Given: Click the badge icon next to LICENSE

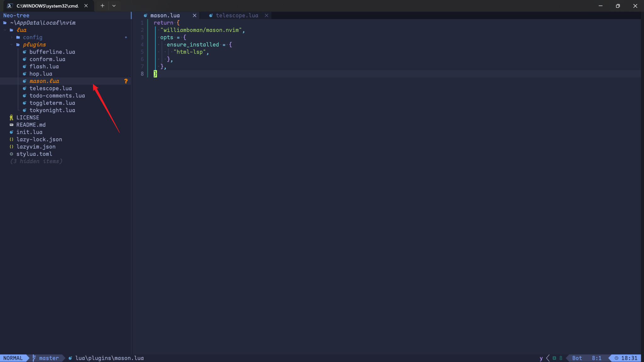Looking at the screenshot, I should 11,117.
